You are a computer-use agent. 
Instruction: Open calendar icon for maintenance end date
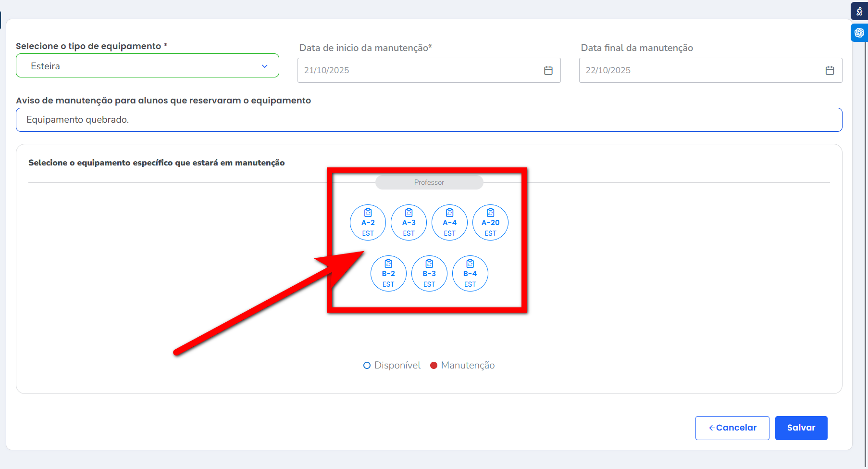coord(830,71)
